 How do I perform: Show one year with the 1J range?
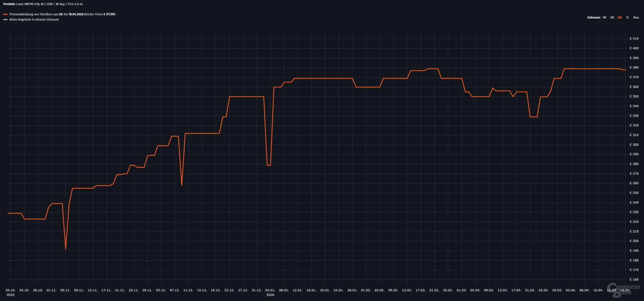tap(627, 17)
